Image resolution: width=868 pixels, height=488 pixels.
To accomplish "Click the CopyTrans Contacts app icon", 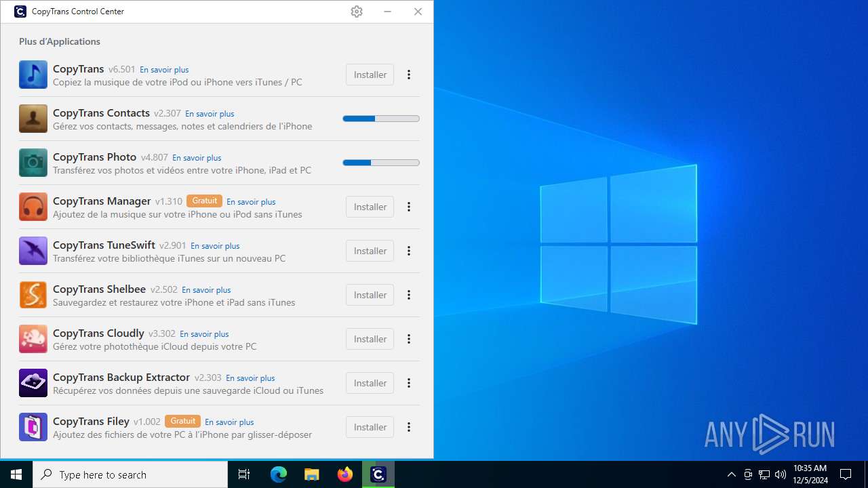I will pyautogui.click(x=33, y=119).
